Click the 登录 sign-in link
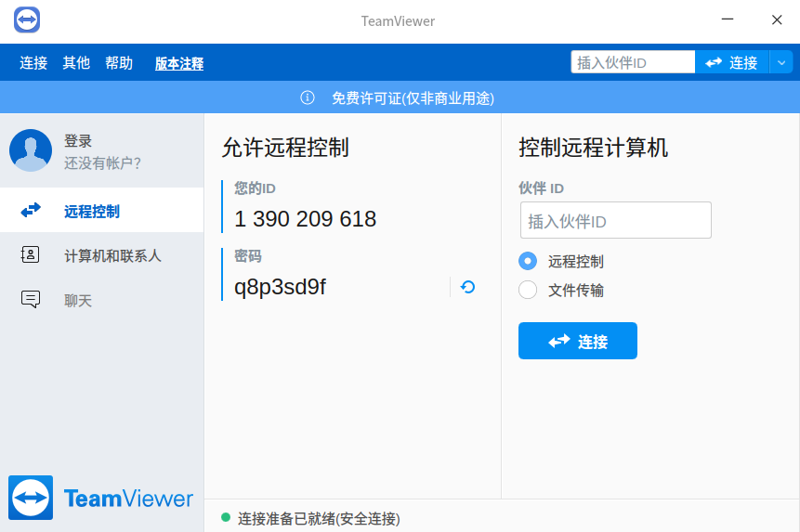 point(78,140)
